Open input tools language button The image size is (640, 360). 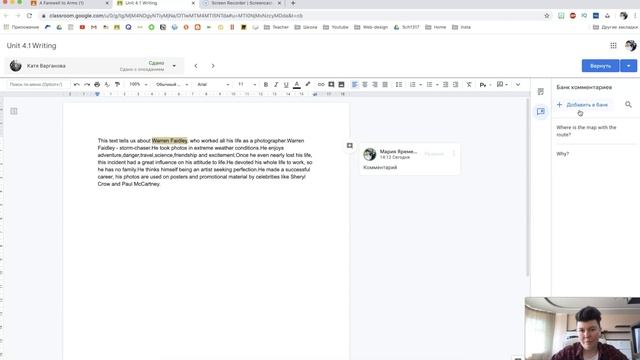[x=484, y=84]
